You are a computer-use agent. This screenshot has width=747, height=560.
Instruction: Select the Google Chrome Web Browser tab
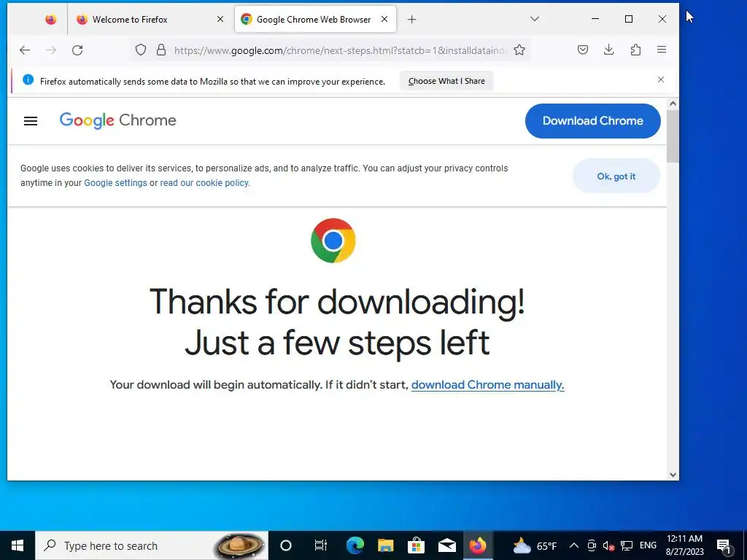pos(315,20)
